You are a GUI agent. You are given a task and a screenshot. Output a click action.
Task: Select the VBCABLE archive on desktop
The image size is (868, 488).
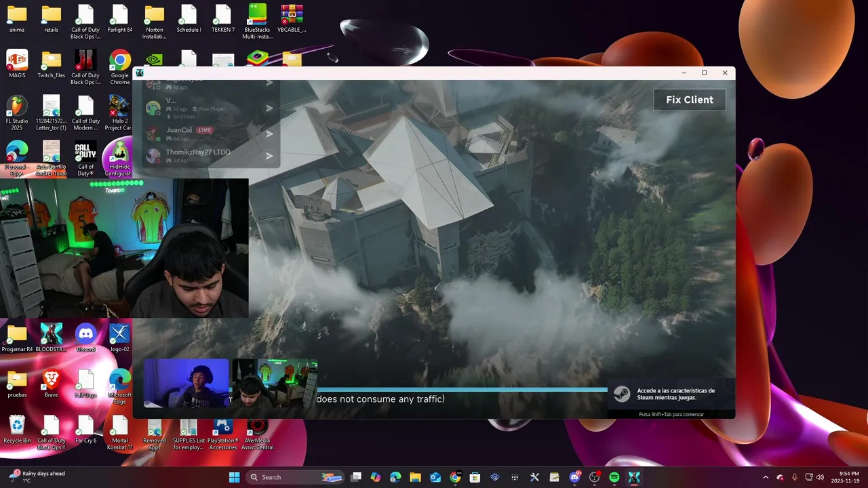(292, 19)
